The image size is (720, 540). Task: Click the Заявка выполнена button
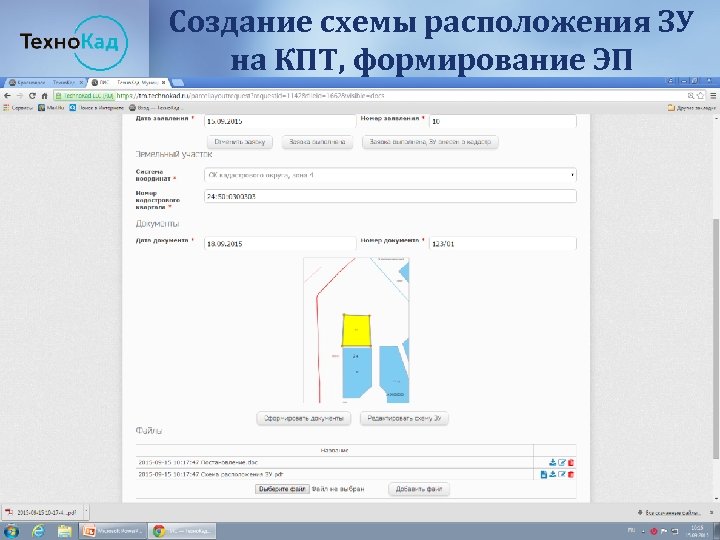[x=317, y=142]
